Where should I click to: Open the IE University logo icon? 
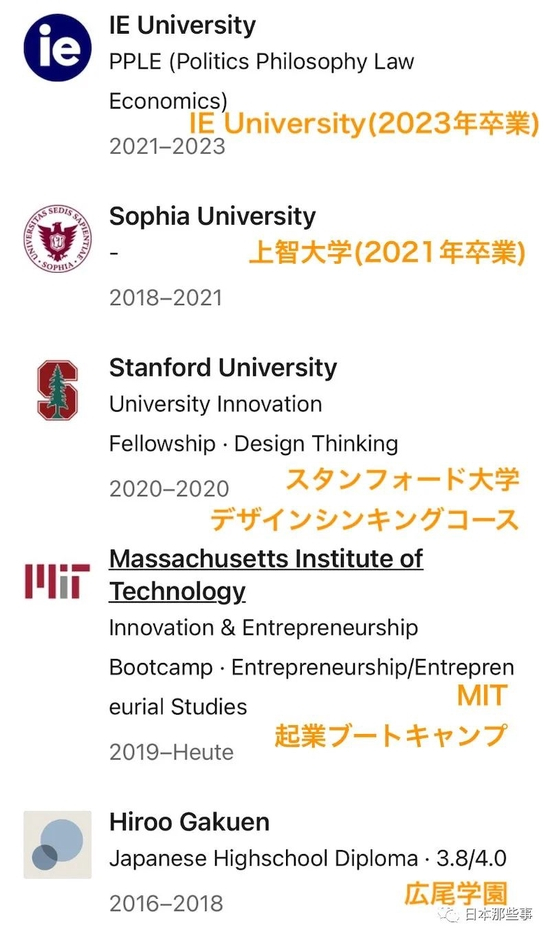point(57,47)
